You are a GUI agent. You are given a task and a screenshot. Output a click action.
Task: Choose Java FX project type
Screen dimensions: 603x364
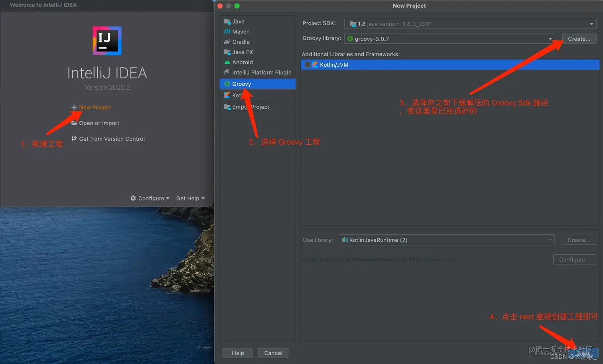(x=258, y=52)
